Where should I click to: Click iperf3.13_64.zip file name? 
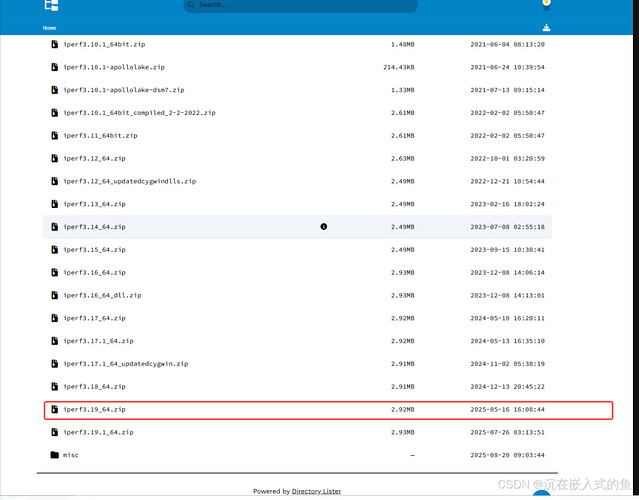(x=94, y=204)
